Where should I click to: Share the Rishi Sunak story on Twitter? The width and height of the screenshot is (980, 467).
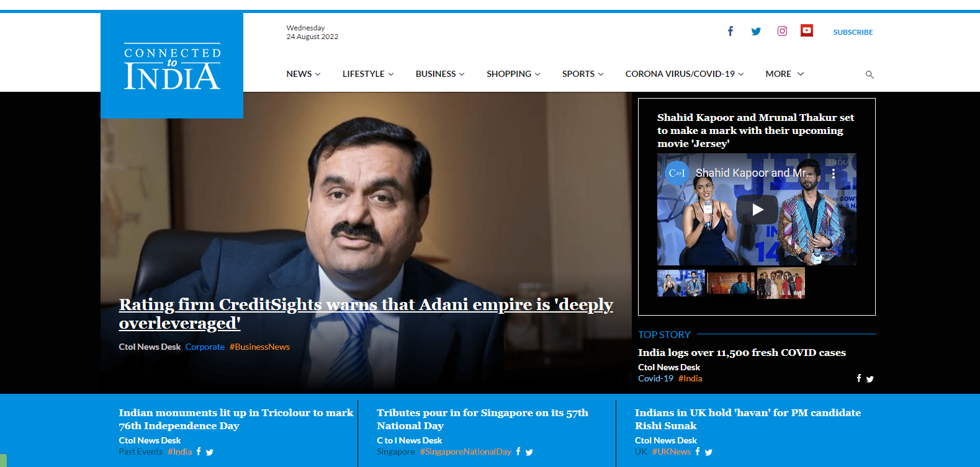(709, 452)
